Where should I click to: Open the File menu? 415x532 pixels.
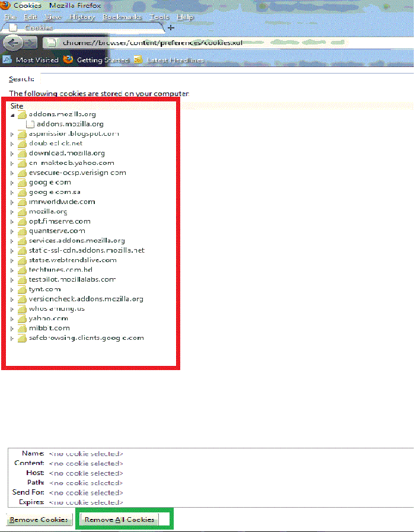click(x=10, y=17)
